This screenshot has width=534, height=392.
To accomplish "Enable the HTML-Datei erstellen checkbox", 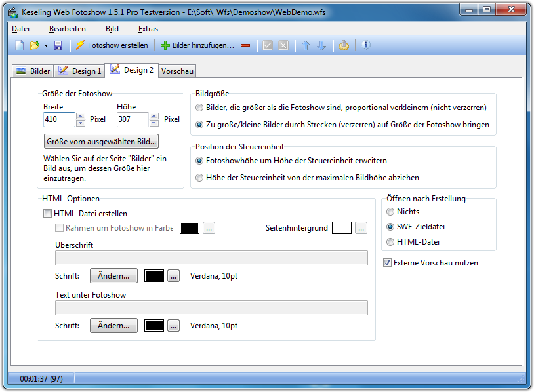I will [x=47, y=213].
